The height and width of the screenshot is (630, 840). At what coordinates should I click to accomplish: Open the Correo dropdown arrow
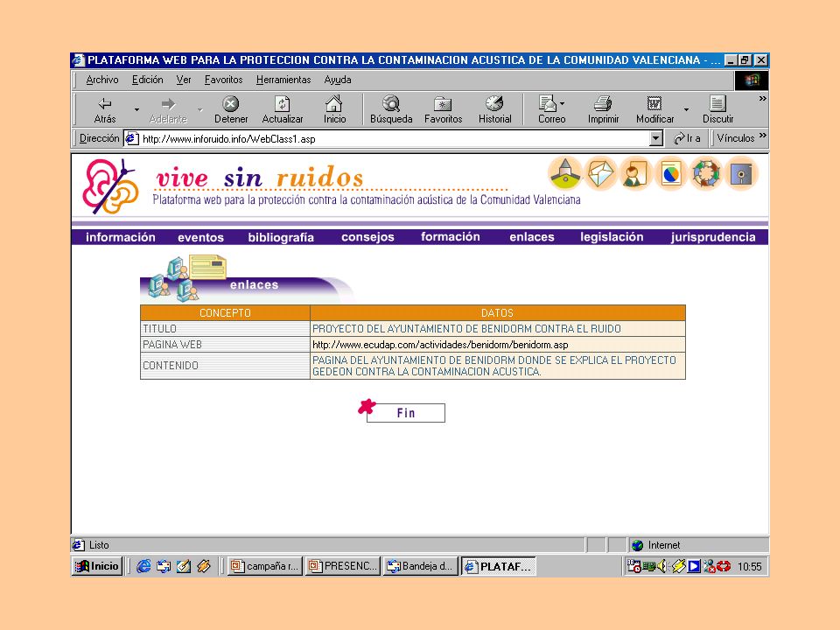562,103
